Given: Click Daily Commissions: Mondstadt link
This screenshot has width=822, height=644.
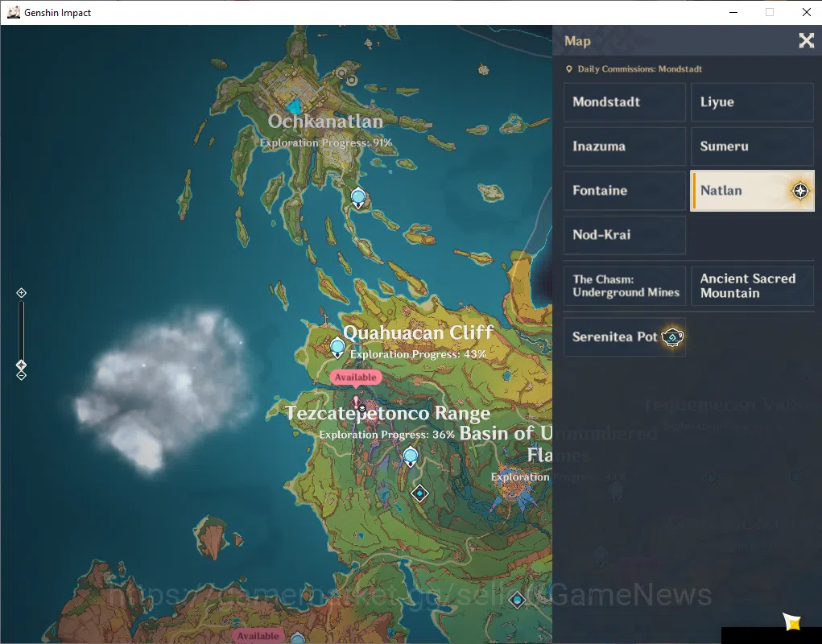Looking at the screenshot, I should [x=639, y=69].
